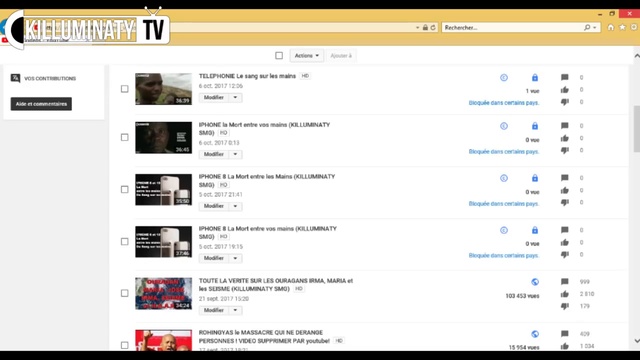The image size is (640, 360).
Task: Click dislikes icon for OURAGANS video
Action: (x=564, y=306)
